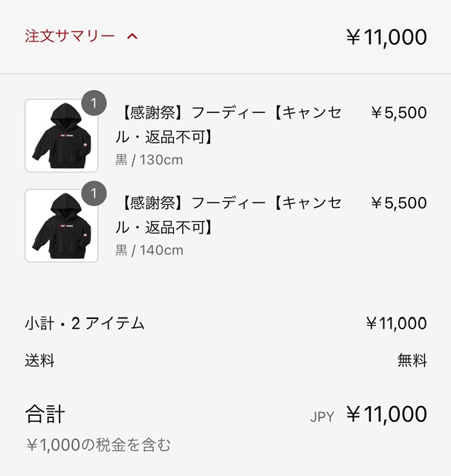
Task: Click the 黒 / 130cm variant text
Action: pos(149,160)
